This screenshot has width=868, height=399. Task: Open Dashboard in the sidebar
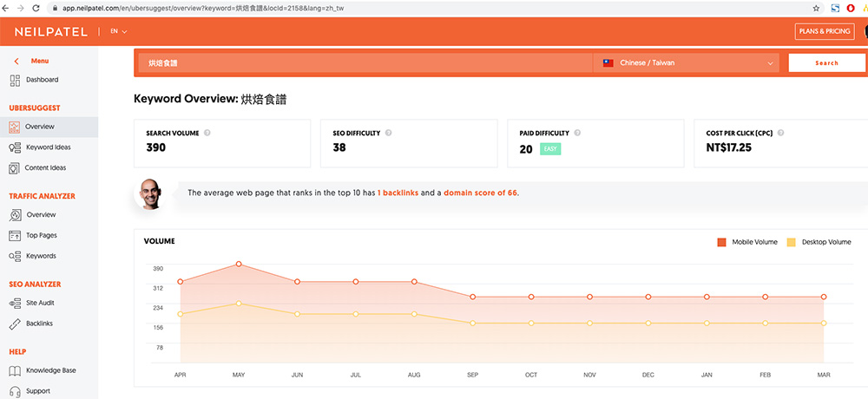pyautogui.click(x=42, y=80)
